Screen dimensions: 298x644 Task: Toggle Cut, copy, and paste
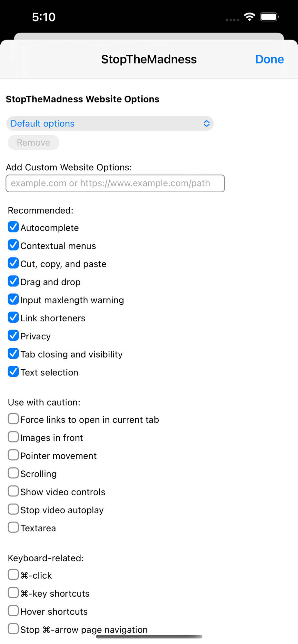coord(13,263)
